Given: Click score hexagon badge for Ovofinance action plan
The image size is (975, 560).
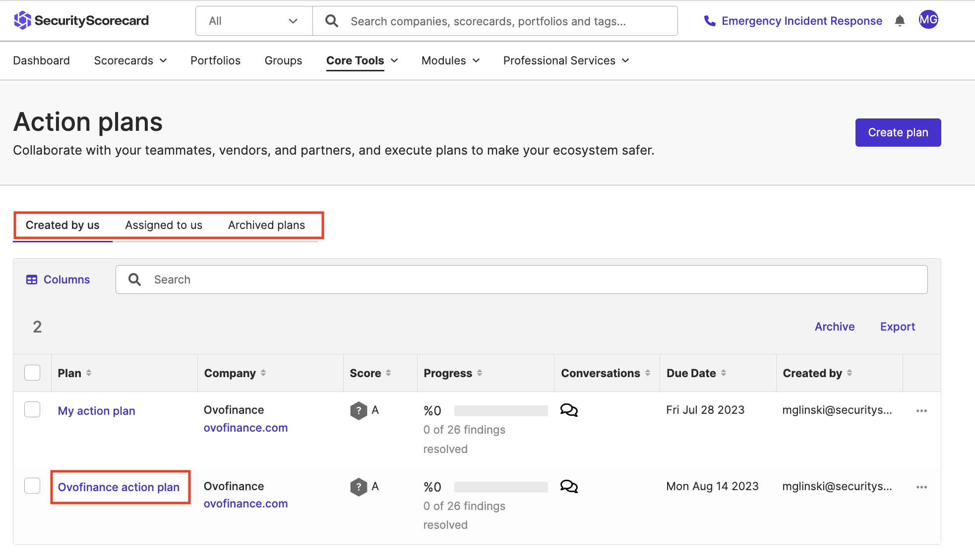Looking at the screenshot, I should (359, 487).
